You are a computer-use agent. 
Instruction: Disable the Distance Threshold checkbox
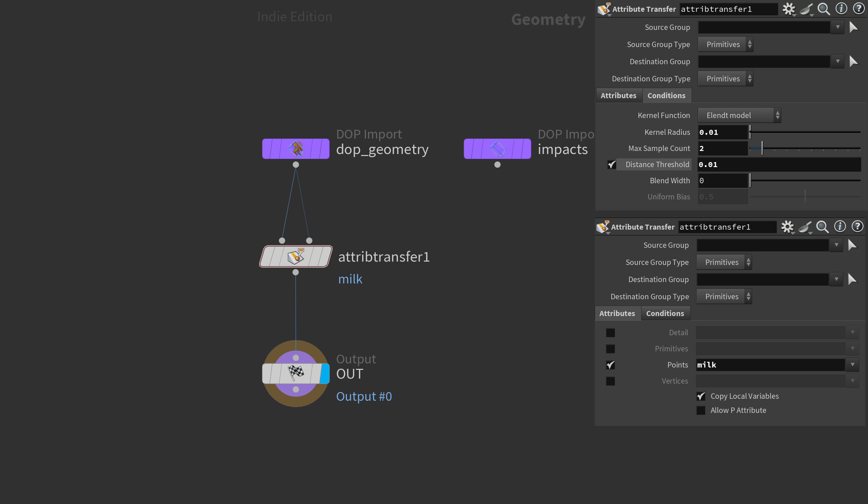(612, 165)
